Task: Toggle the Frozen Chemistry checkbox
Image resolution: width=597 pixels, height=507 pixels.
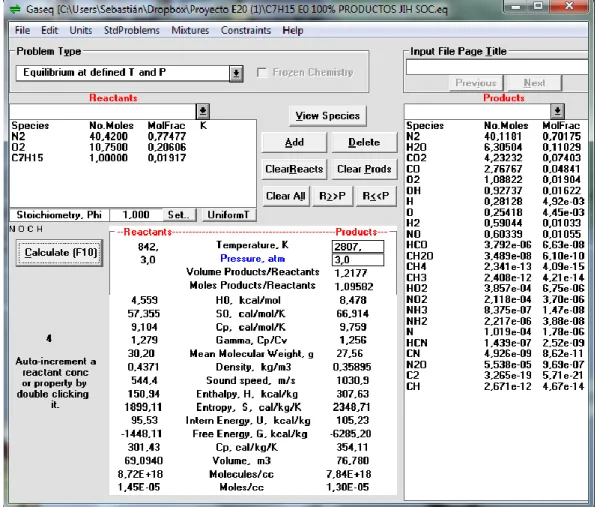Action: pos(262,72)
